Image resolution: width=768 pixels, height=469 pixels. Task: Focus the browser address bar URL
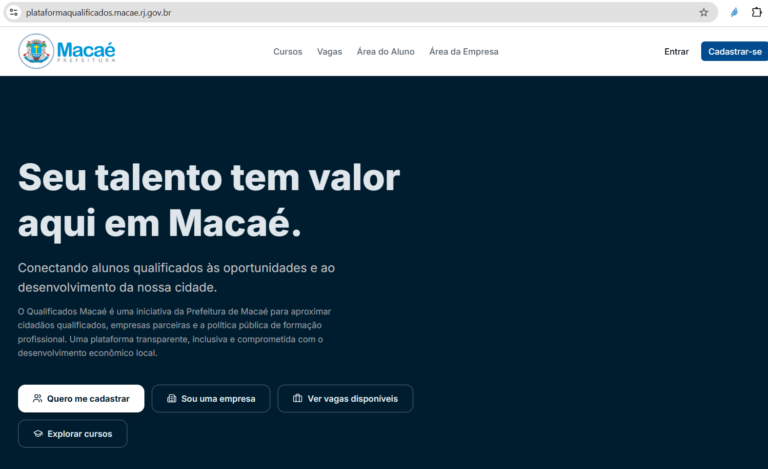[x=98, y=13]
